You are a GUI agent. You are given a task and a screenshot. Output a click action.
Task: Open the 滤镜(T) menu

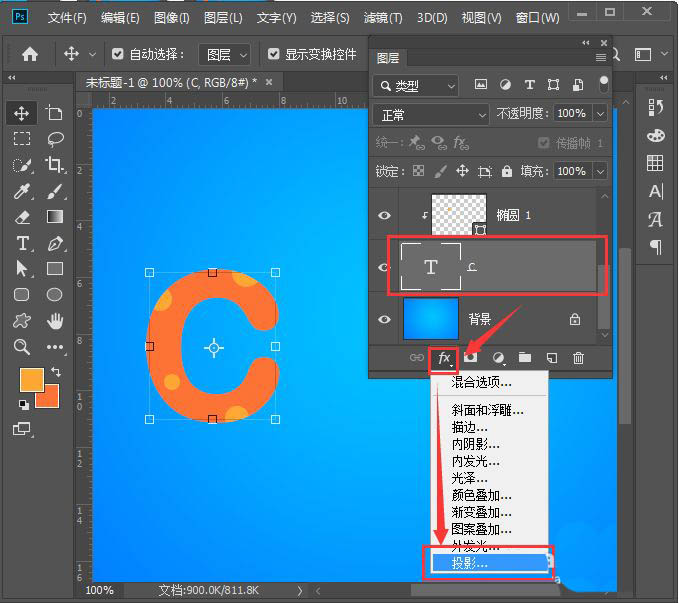pyautogui.click(x=383, y=18)
